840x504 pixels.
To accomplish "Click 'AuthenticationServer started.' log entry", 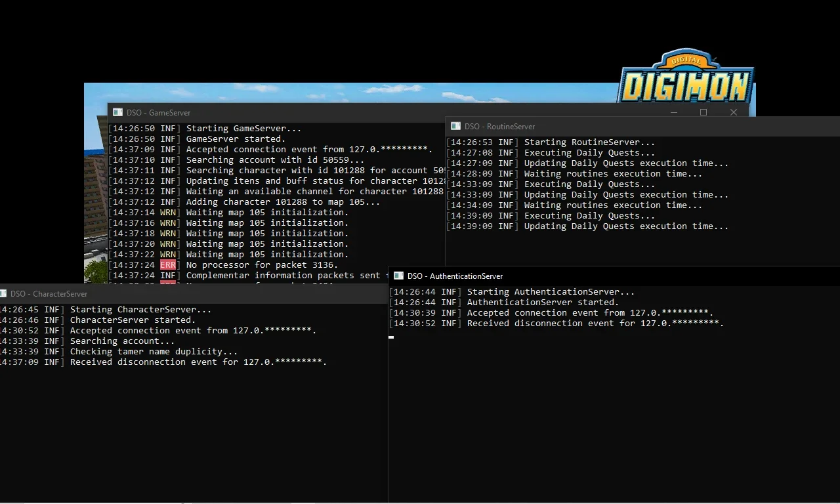I will [x=543, y=302].
